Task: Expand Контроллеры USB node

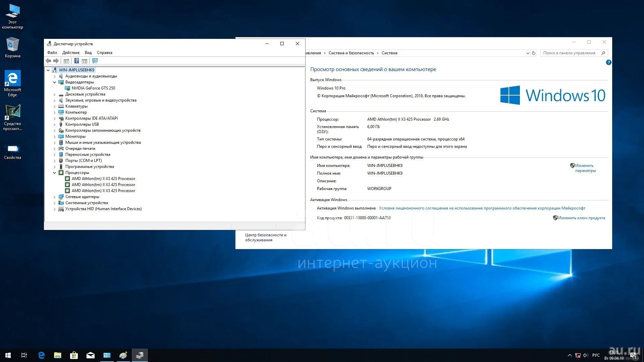Action: pyautogui.click(x=55, y=125)
